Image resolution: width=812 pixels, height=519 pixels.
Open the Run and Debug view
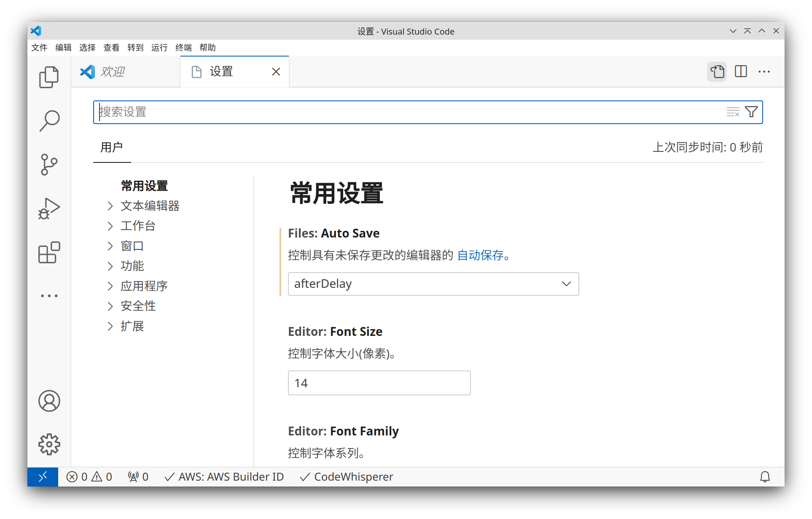(x=49, y=208)
